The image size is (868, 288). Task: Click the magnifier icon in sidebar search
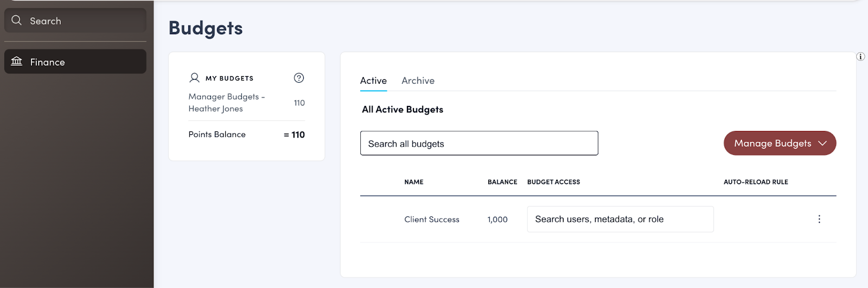point(17,21)
